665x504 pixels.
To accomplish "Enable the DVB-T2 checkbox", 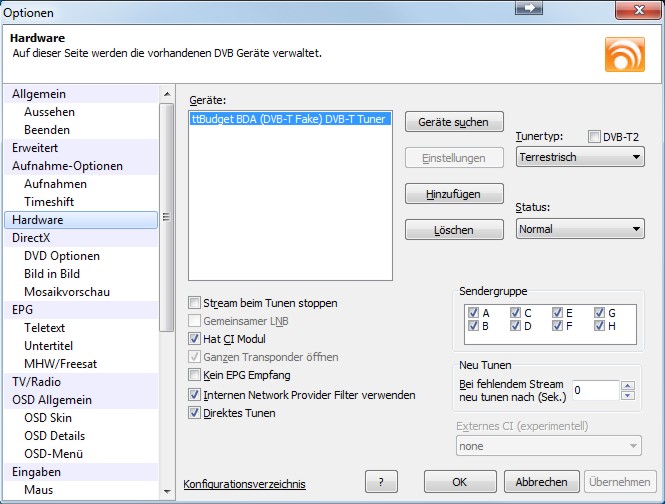I will click(x=595, y=137).
